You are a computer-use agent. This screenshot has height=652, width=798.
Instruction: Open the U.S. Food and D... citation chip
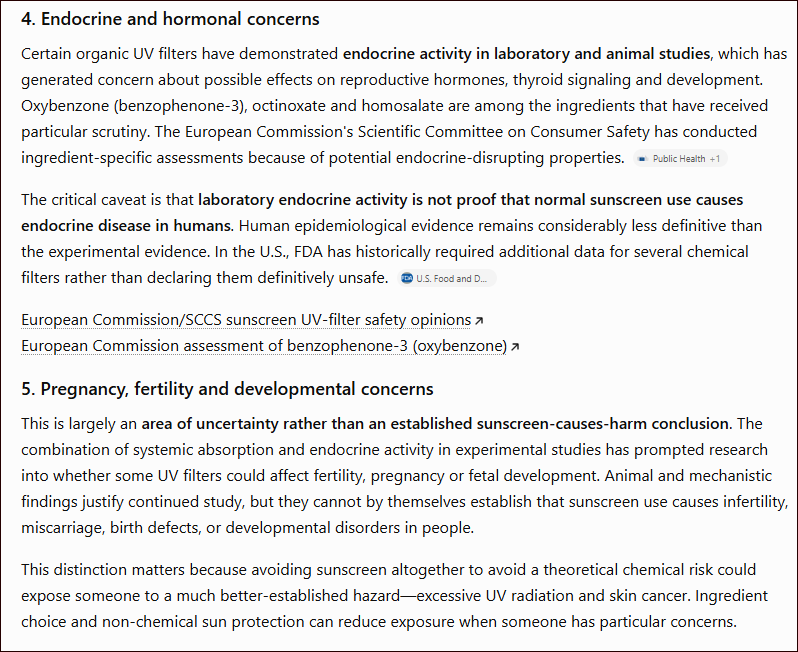point(446,278)
